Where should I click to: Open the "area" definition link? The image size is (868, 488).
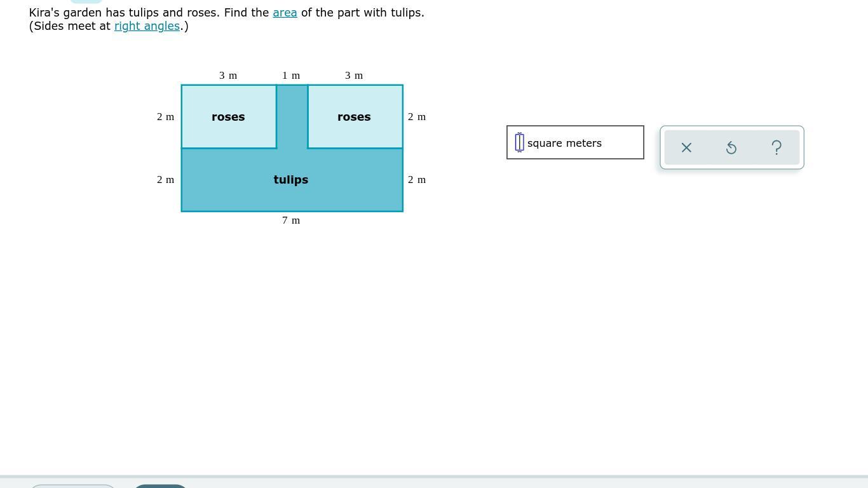point(285,13)
